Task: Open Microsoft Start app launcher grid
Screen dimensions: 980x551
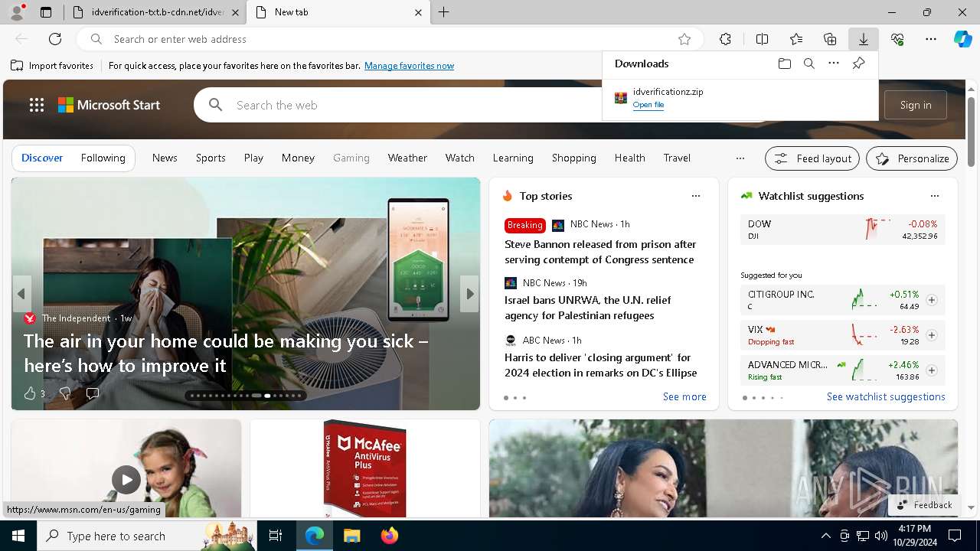Action: 37,105
